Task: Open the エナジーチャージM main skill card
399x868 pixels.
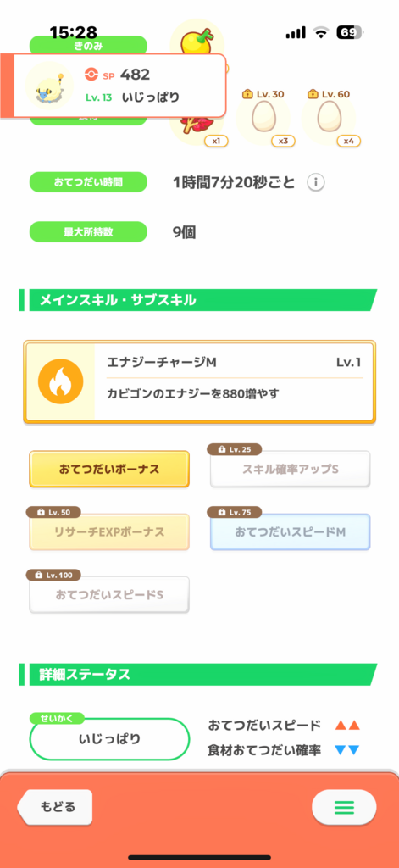Action: tap(199, 382)
